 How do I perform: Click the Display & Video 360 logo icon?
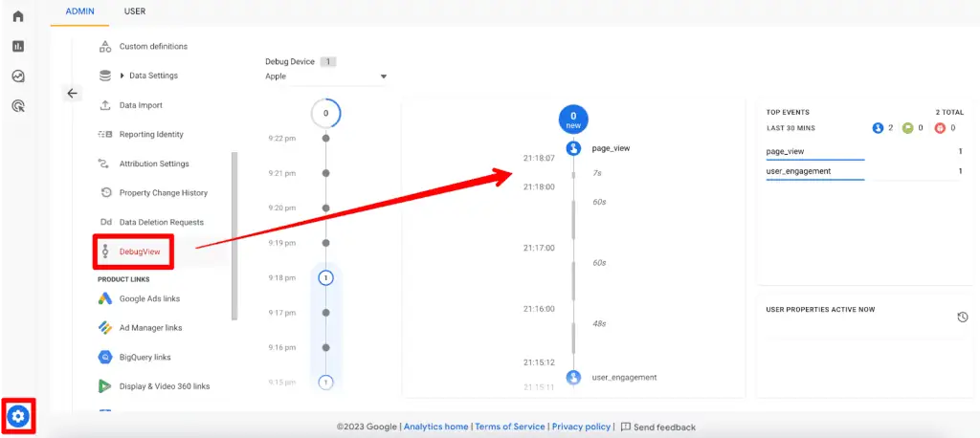pyautogui.click(x=105, y=386)
